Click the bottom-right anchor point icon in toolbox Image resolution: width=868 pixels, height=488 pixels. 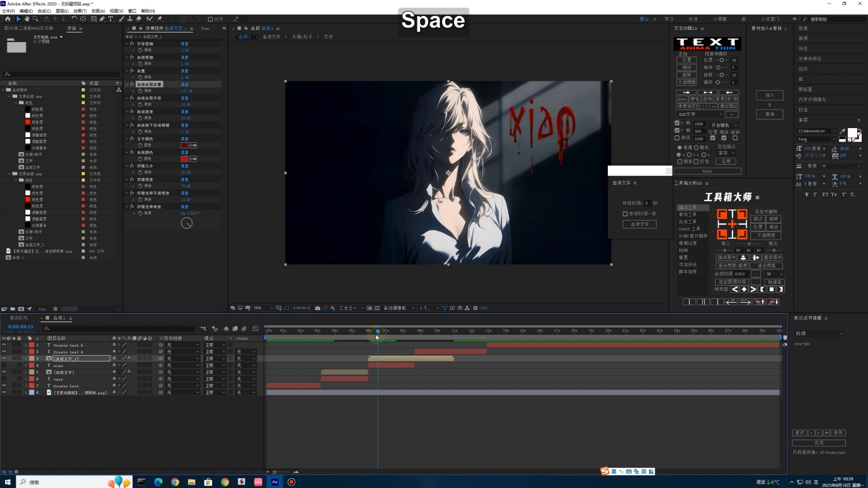742,234
